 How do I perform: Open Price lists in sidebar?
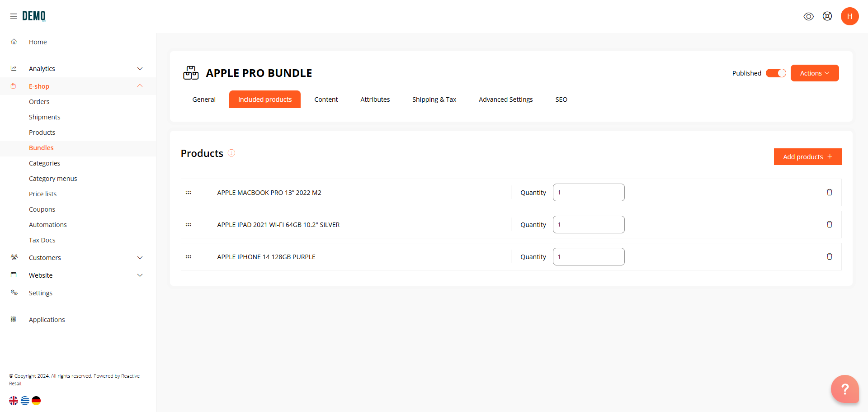coord(43,194)
